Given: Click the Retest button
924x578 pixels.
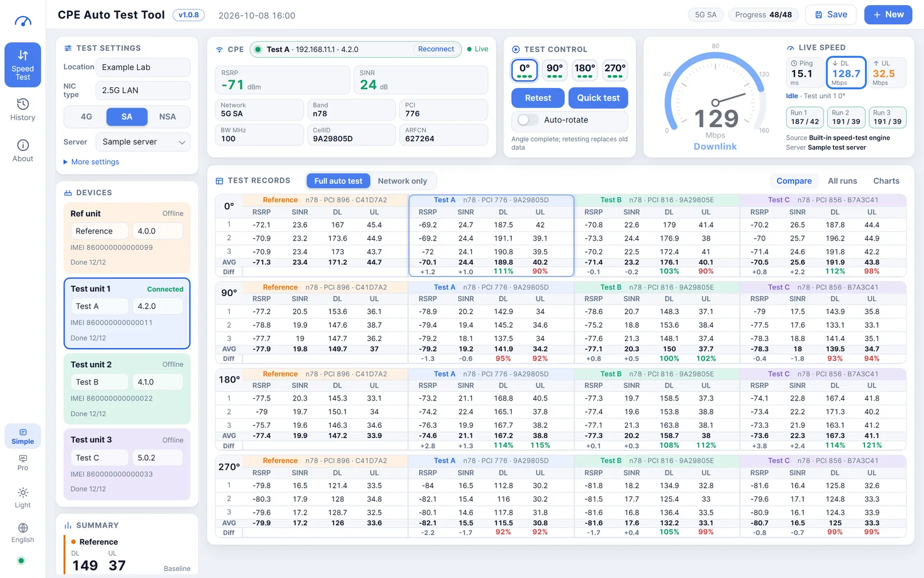Looking at the screenshot, I should (x=538, y=98).
